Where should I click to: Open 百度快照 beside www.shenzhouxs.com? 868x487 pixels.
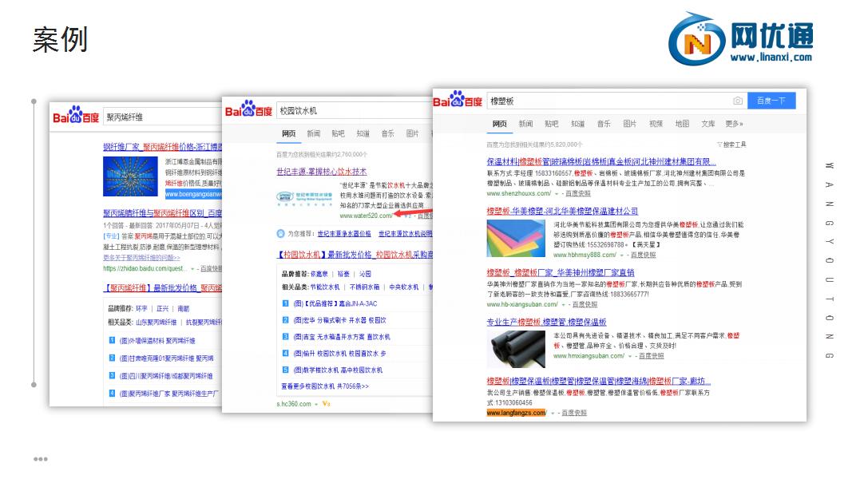[578, 194]
